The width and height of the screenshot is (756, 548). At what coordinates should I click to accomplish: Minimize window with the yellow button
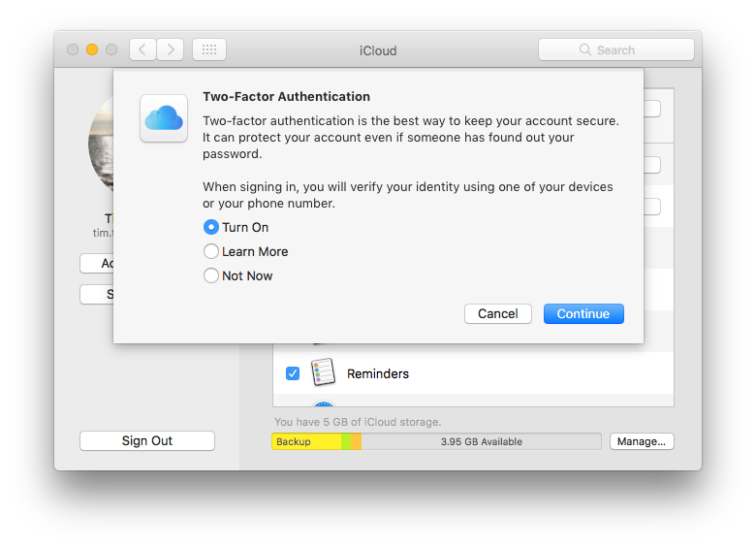[92, 49]
